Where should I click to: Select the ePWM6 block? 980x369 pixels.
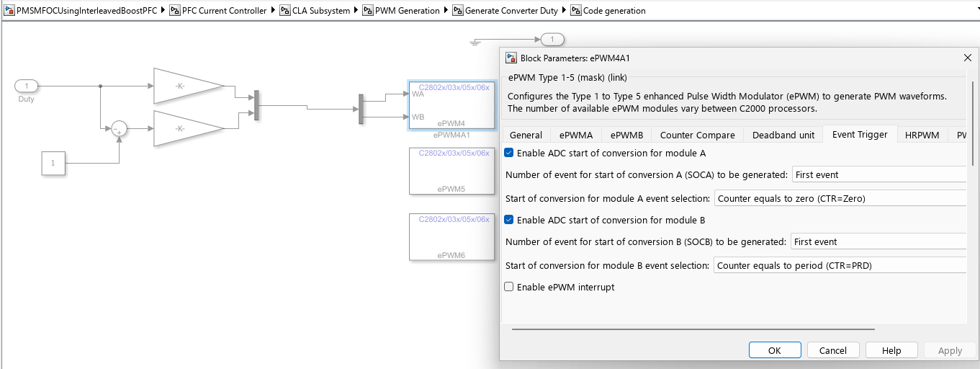pos(451,236)
